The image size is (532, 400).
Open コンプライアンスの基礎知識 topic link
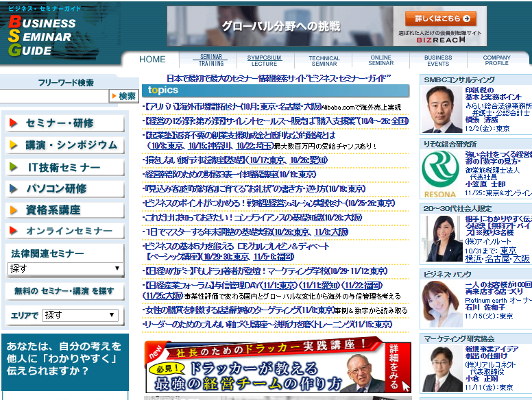pos(253,218)
